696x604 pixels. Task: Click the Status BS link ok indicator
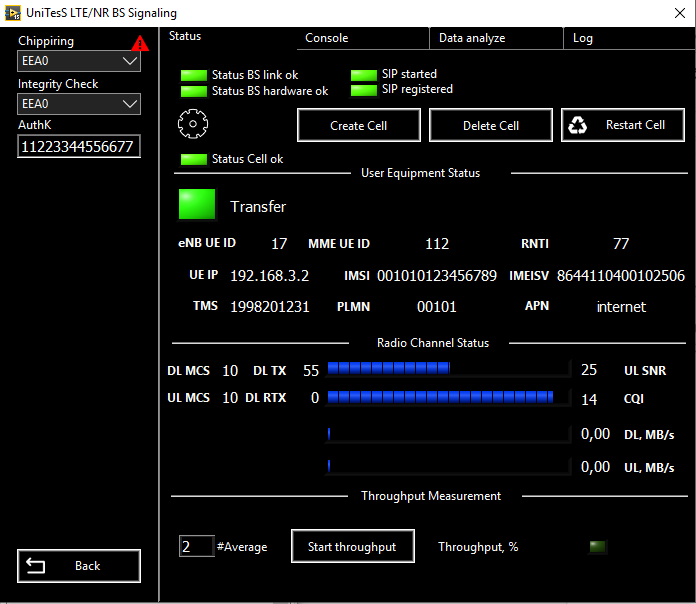coord(193,76)
